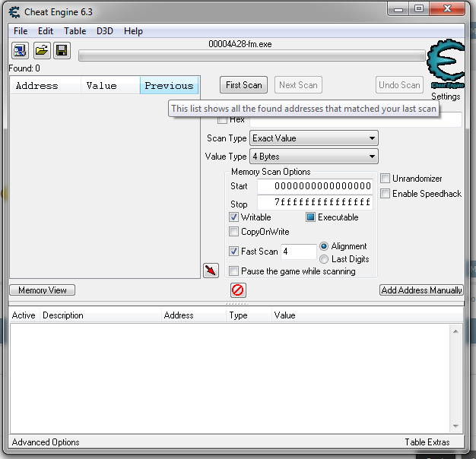Click the Next Scan button

pos(298,85)
